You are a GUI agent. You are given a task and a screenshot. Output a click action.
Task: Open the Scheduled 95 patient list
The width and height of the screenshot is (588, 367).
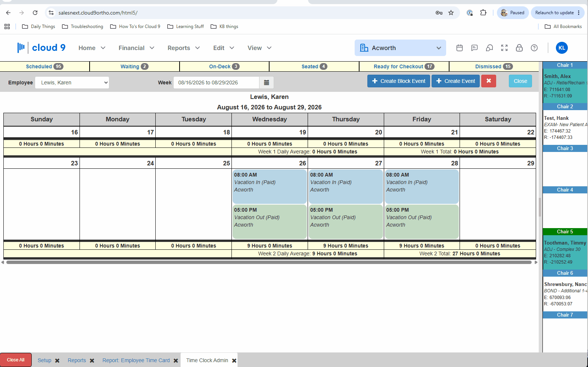(44, 66)
